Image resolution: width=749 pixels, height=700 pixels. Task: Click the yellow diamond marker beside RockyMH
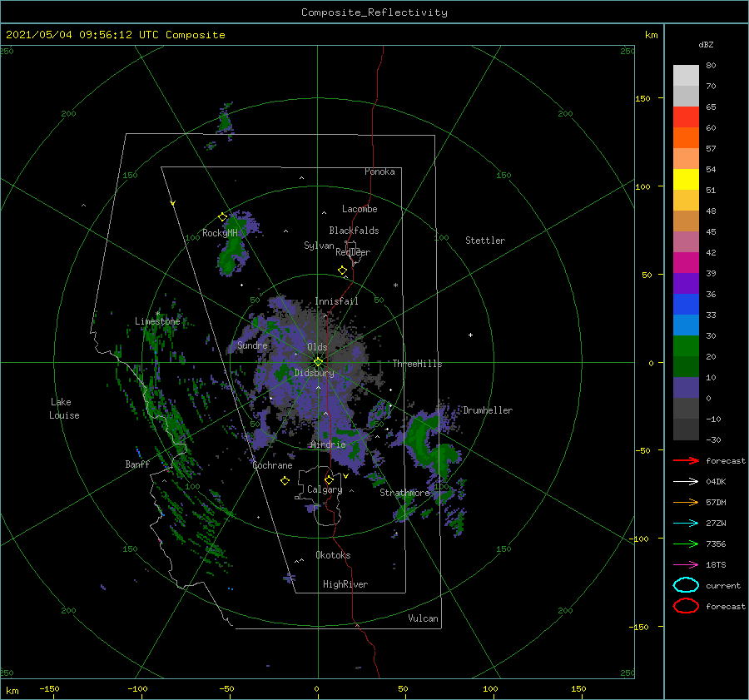222,217
